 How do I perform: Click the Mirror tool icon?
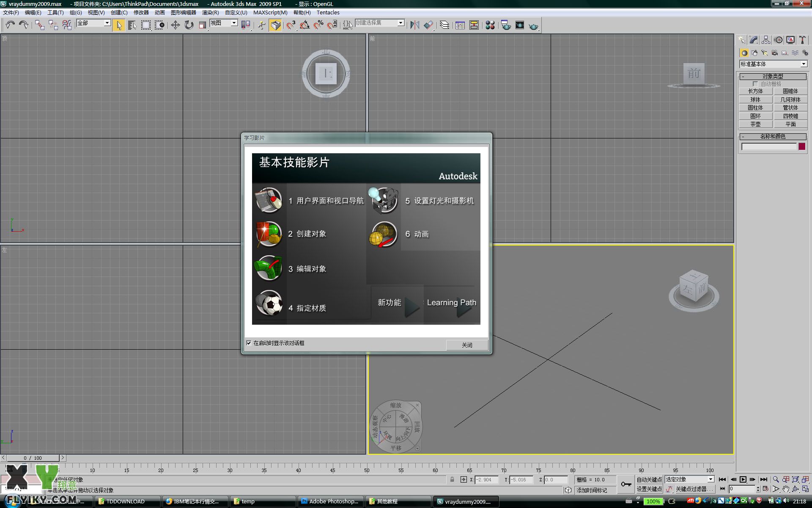[x=414, y=25]
